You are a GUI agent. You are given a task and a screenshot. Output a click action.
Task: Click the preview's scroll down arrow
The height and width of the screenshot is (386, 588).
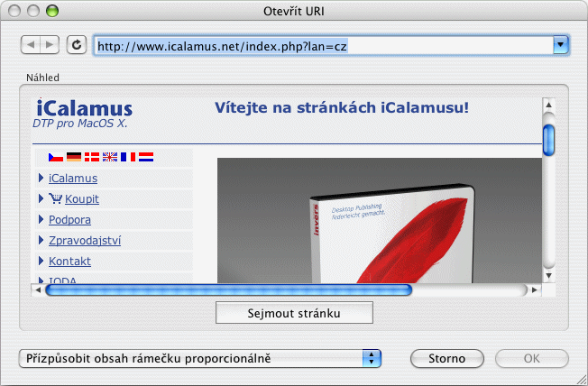(x=548, y=276)
